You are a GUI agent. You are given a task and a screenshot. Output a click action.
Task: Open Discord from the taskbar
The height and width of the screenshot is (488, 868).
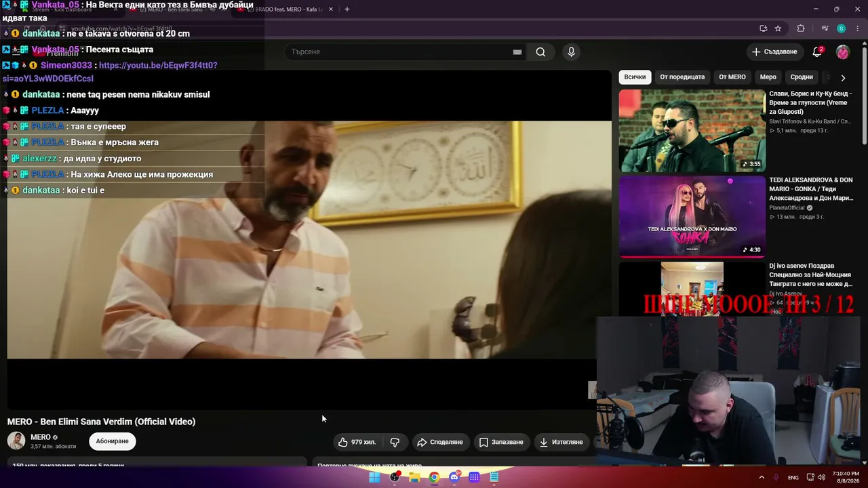click(454, 477)
